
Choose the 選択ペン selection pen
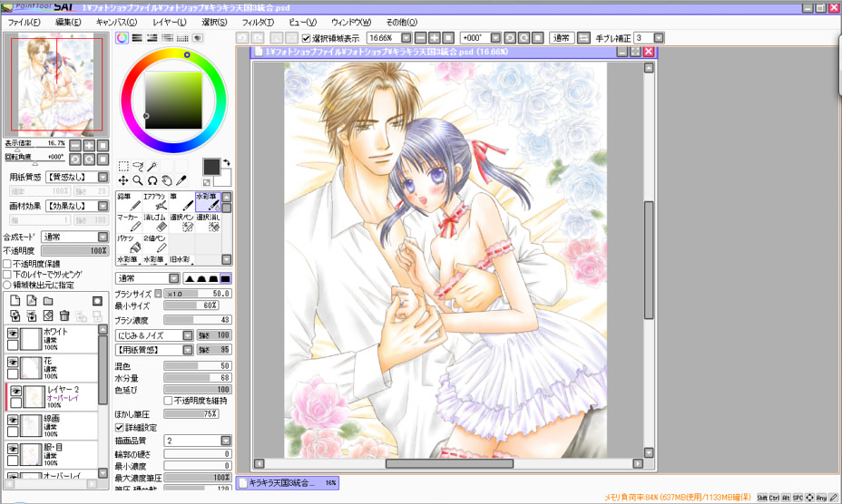181,223
